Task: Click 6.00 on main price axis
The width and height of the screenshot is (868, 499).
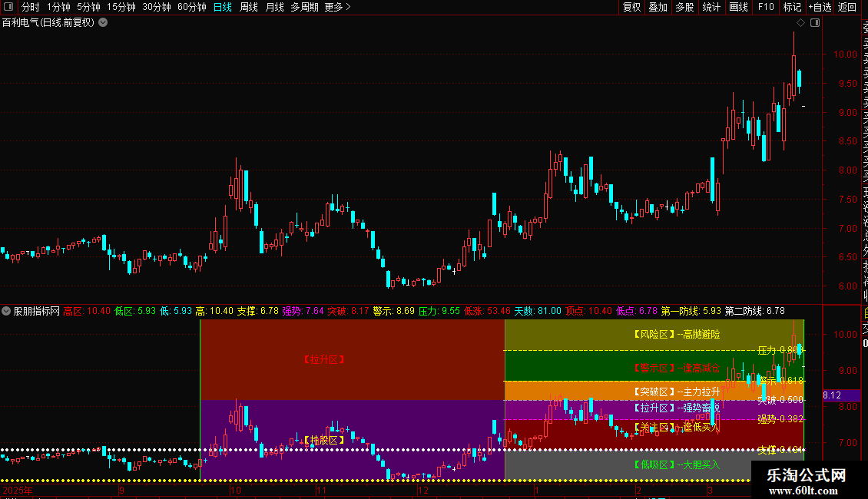Action: (847, 286)
